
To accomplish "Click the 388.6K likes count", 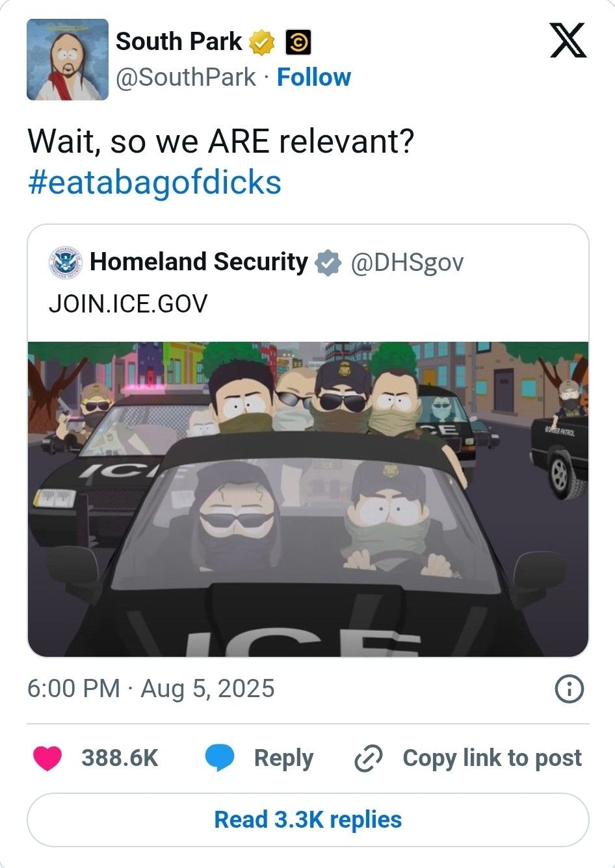I will click(120, 758).
